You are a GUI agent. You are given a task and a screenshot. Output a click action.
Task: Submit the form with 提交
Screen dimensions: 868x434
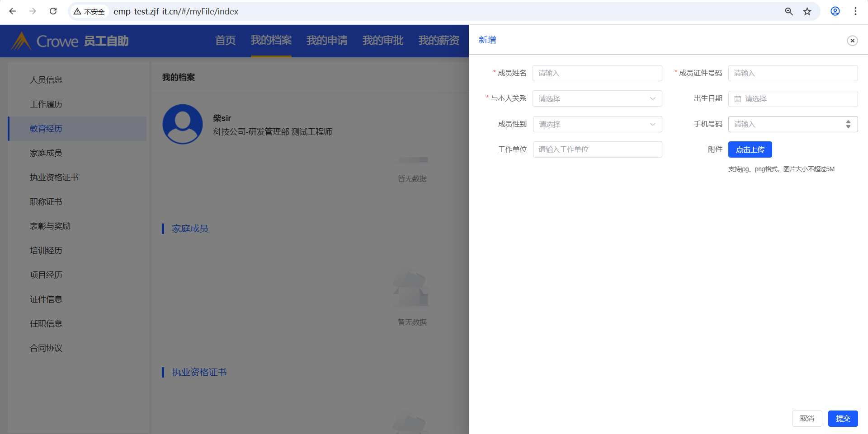click(843, 419)
